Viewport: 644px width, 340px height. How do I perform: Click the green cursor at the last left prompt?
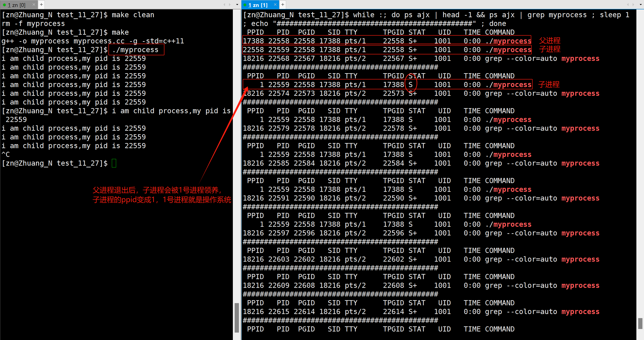(x=114, y=163)
